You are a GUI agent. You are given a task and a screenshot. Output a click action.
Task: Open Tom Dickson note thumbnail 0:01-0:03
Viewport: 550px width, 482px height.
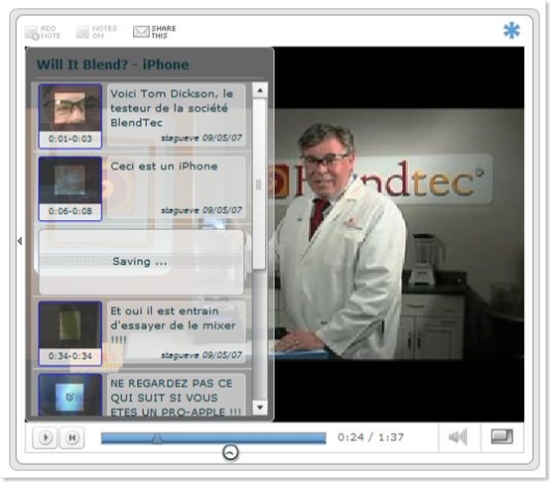(70, 116)
